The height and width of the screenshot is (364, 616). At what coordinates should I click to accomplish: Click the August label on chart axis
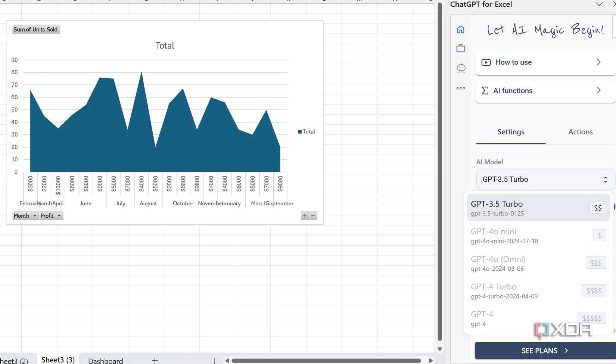[x=148, y=203]
